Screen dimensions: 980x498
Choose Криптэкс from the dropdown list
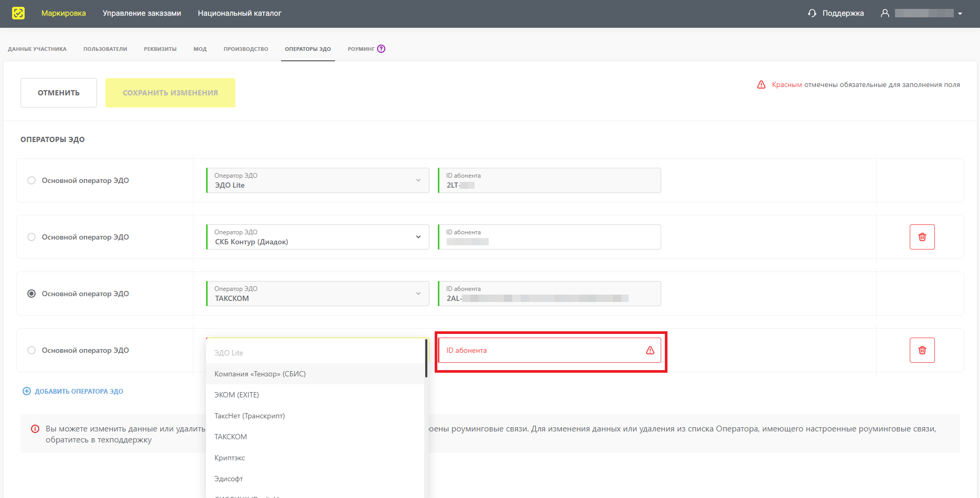[315, 458]
